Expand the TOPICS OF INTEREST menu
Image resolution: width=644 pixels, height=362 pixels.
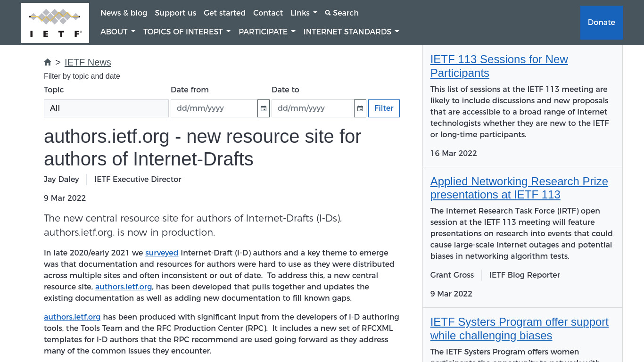pos(187,32)
